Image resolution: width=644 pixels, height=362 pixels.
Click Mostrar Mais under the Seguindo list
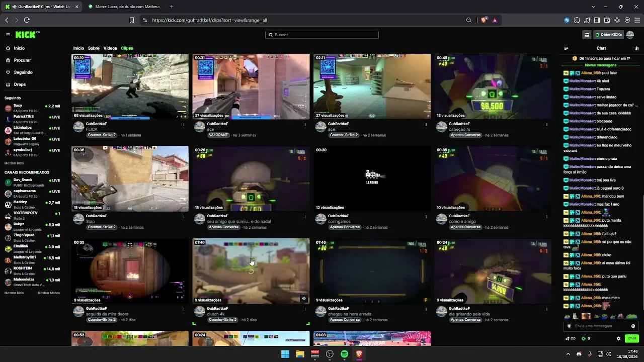(x=14, y=163)
